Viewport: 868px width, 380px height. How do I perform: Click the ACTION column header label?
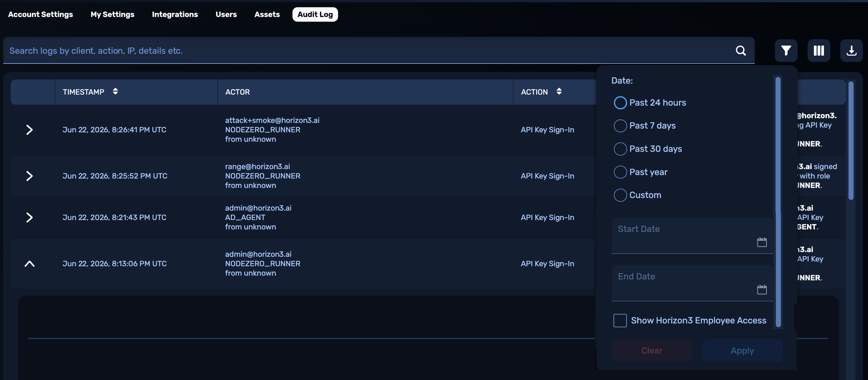click(x=534, y=92)
